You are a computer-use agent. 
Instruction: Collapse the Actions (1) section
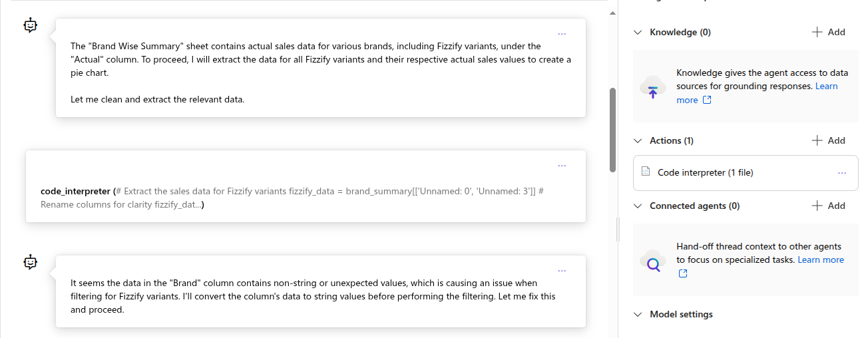[638, 140]
